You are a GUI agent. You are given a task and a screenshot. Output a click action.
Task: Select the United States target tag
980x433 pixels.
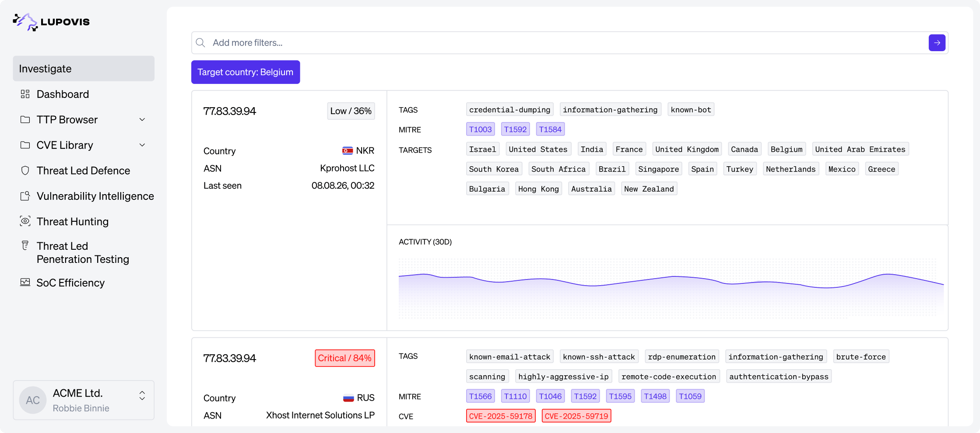tap(538, 149)
